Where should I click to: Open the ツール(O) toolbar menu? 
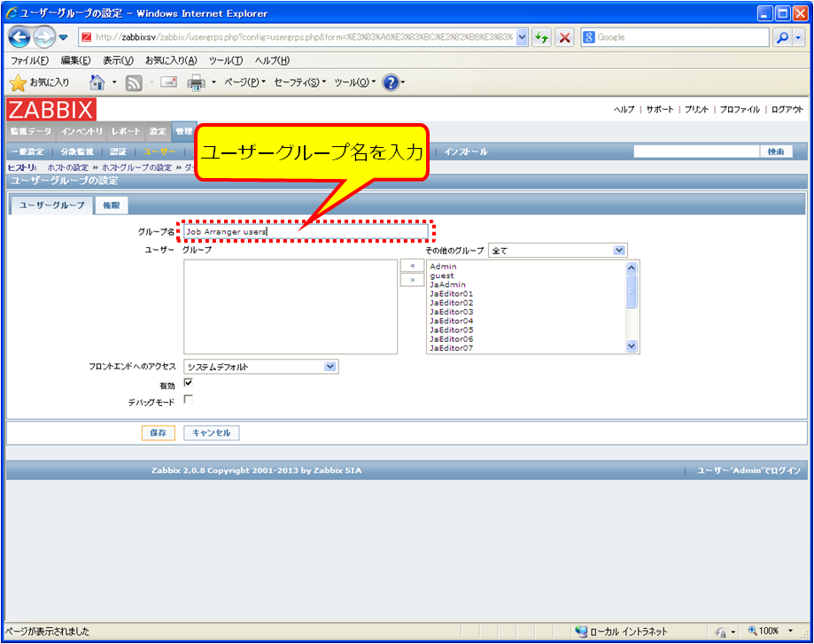point(354,82)
